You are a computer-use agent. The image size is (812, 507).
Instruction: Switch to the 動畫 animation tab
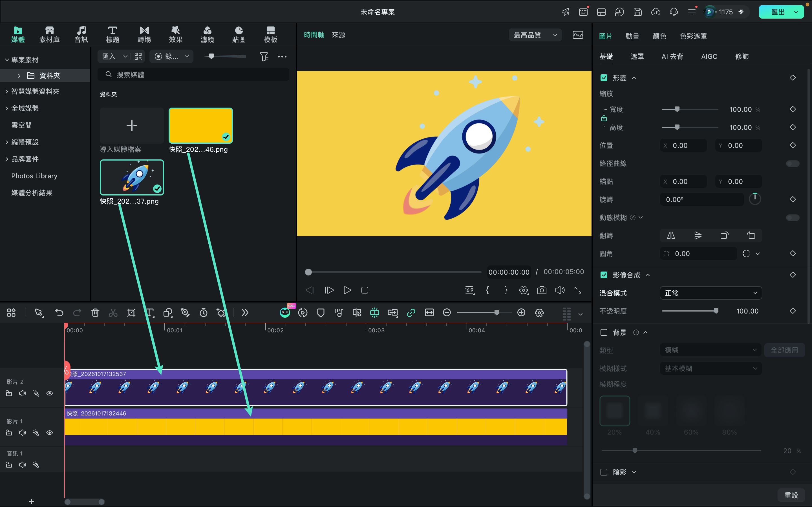632,36
